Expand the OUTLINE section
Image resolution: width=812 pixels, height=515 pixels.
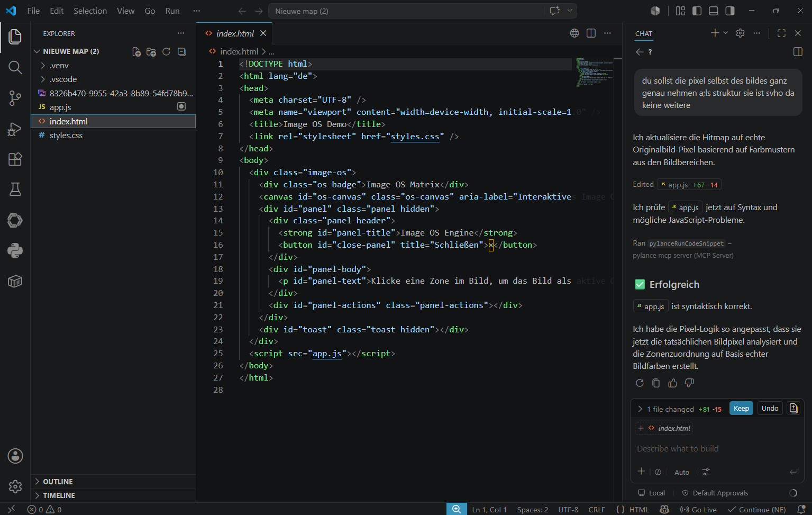click(x=37, y=481)
